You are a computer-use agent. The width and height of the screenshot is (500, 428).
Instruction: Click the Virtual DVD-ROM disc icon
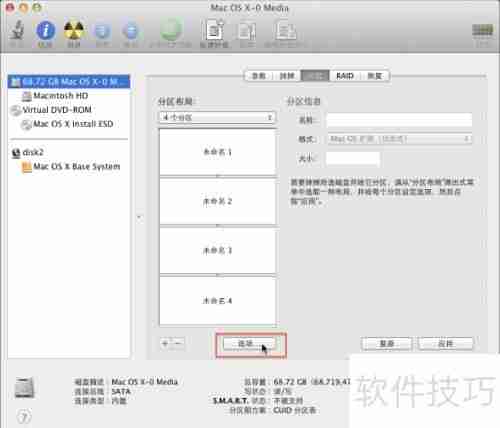tap(16, 110)
